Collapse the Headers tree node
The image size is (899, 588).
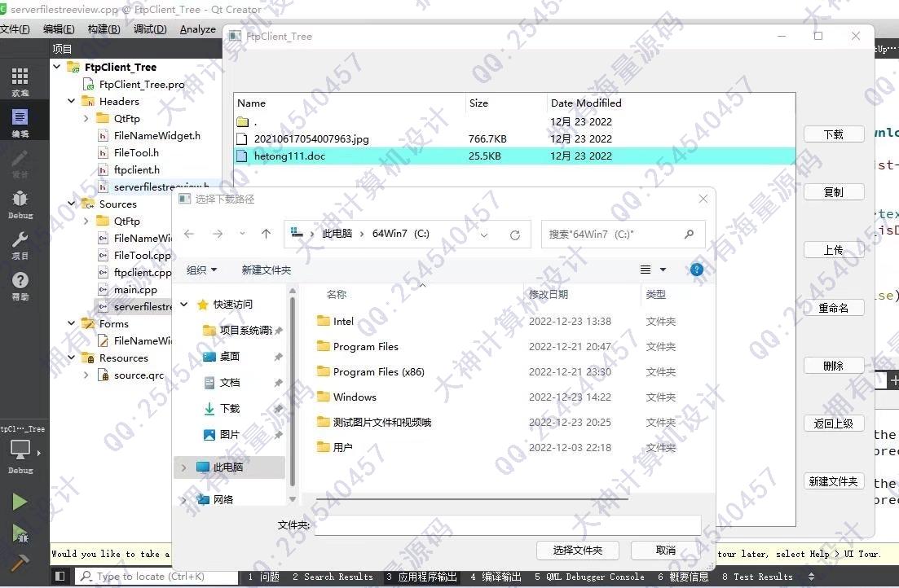tap(71, 102)
